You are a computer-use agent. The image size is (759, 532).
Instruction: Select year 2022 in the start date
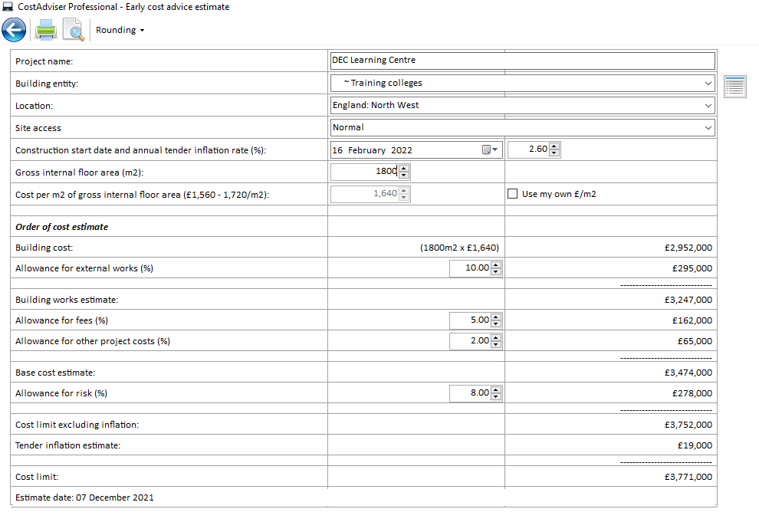(x=401, y=150)
